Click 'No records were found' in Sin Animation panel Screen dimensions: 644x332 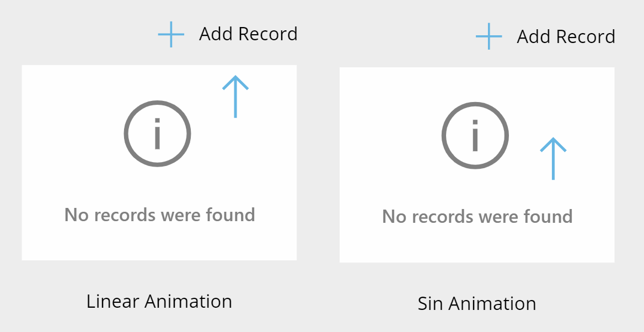coord(477,217)
